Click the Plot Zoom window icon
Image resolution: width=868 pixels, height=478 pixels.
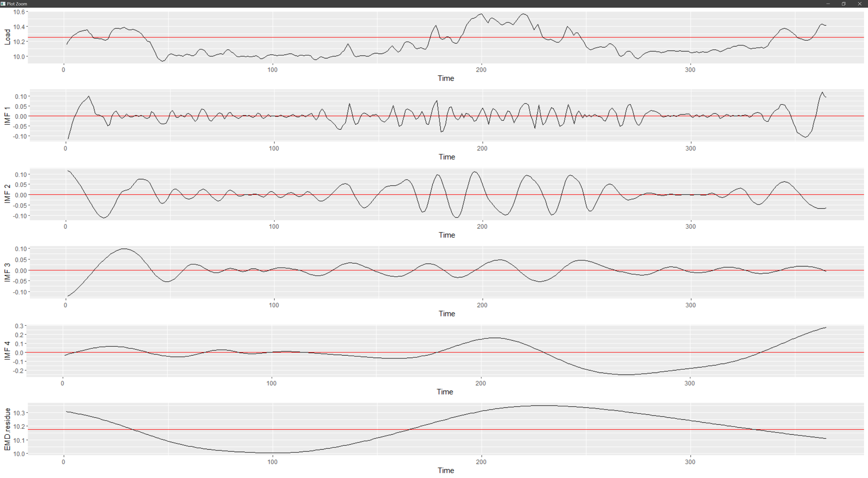[x=3, y=4]
